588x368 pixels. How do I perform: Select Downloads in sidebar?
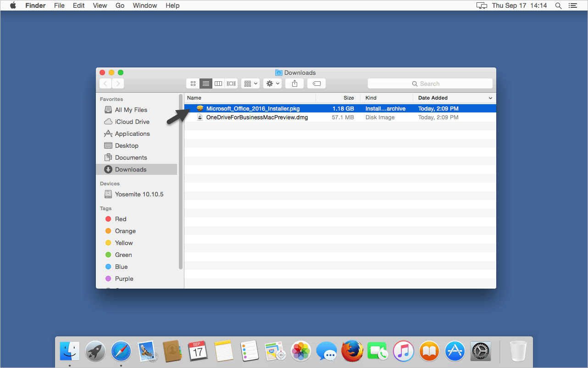[x=136, y=169]
